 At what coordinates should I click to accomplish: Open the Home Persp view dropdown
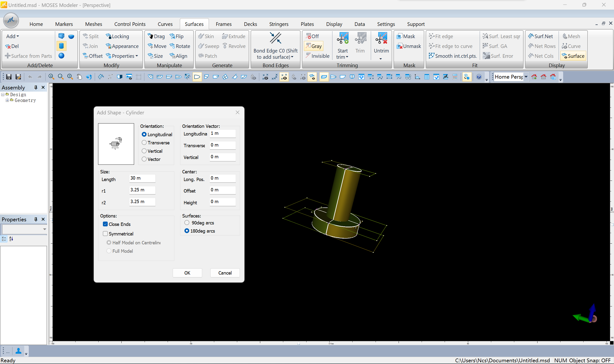[x=526, y=77]
